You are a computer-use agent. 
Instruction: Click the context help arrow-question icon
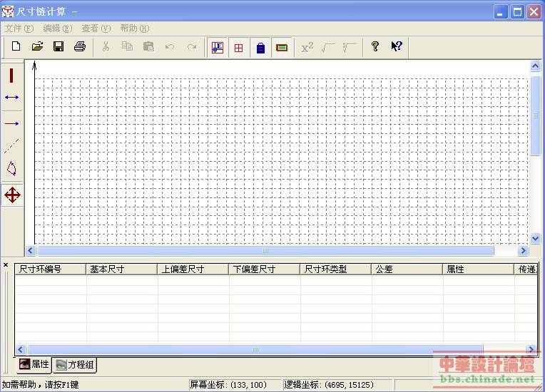[x=396, y=47]
